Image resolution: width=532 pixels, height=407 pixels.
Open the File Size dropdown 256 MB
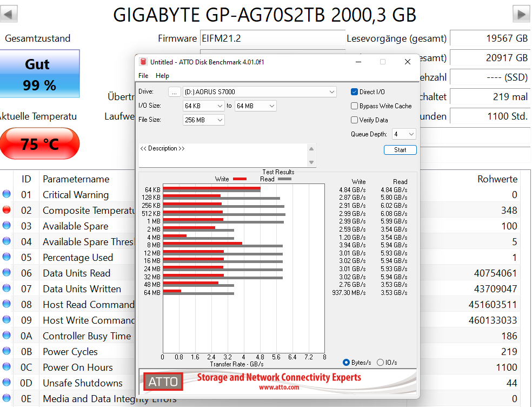point(204,120)
